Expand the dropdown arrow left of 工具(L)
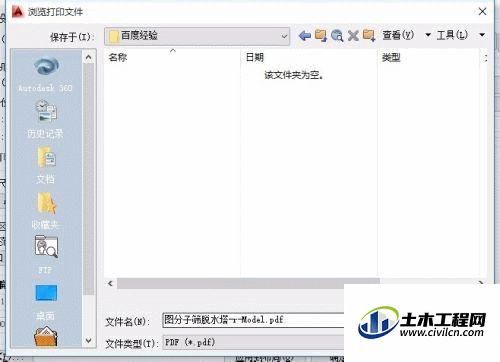The height and width of the screenshot is (362, 500). click(428, 35)
